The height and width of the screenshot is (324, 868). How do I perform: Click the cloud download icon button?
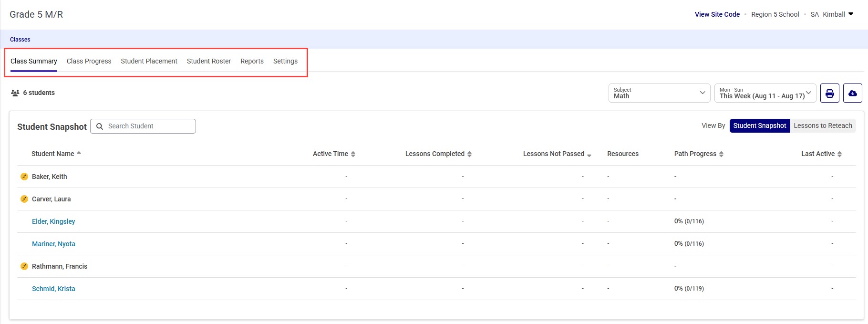[x=852, y=93]
